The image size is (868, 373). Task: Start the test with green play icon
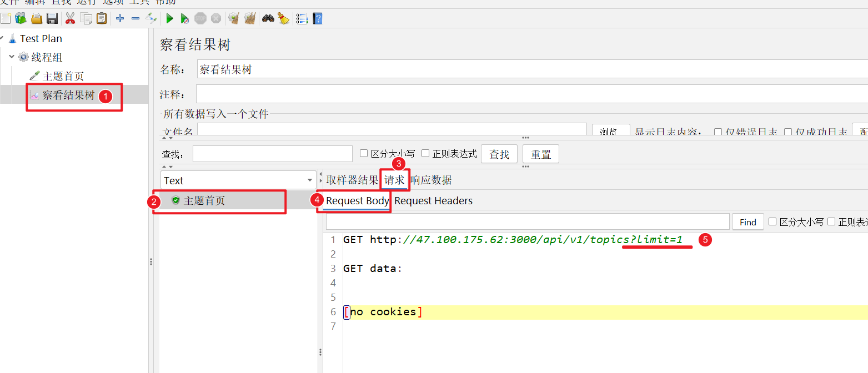[169, 18]
